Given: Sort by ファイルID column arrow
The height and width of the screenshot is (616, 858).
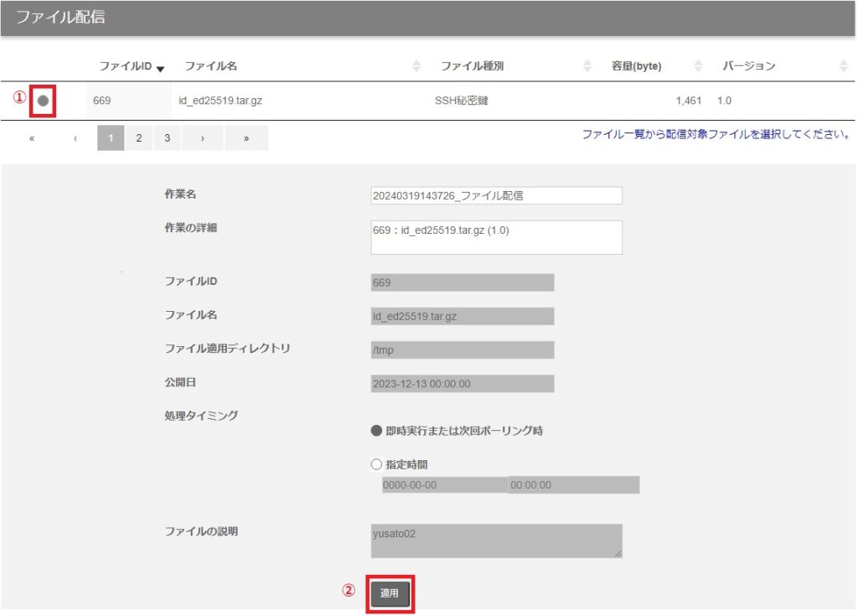Looking at the screenshot, I should pos(160,68).
